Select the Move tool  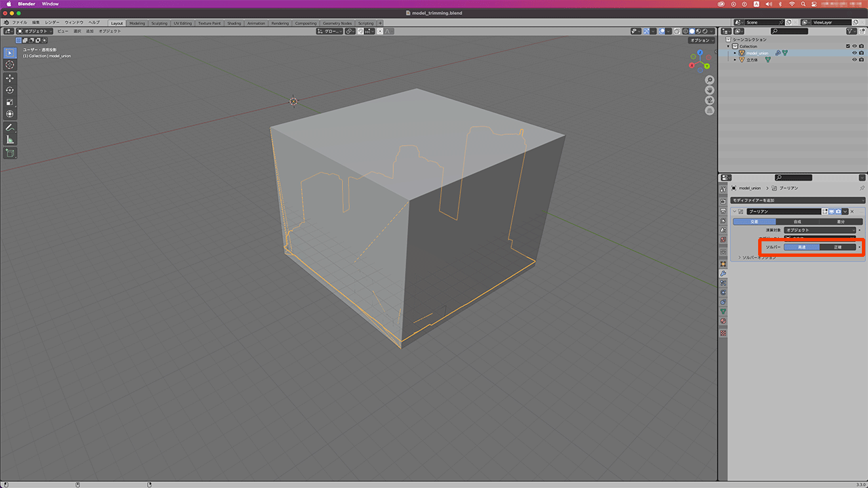(10, 78)
